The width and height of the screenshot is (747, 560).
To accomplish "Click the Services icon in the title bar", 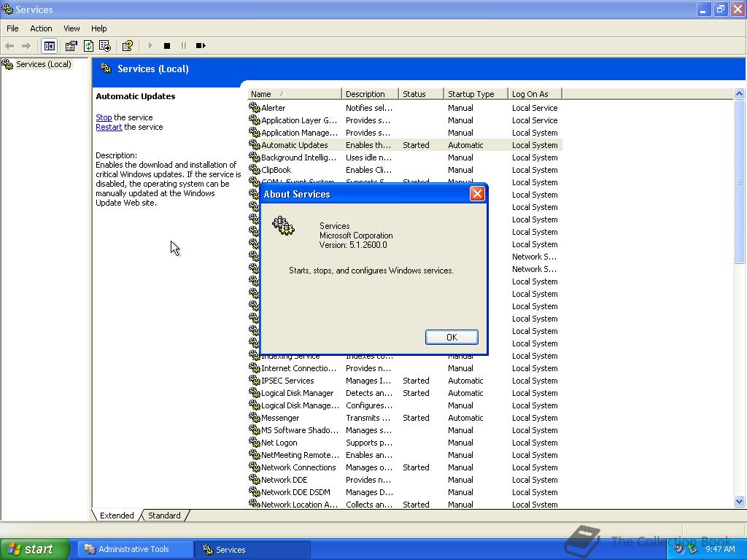I will [7, 9].
